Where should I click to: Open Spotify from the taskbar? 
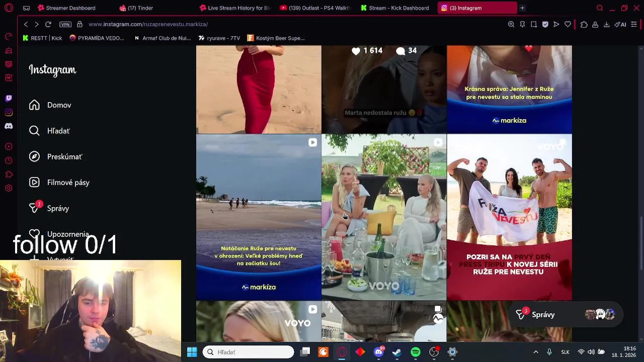416,352
